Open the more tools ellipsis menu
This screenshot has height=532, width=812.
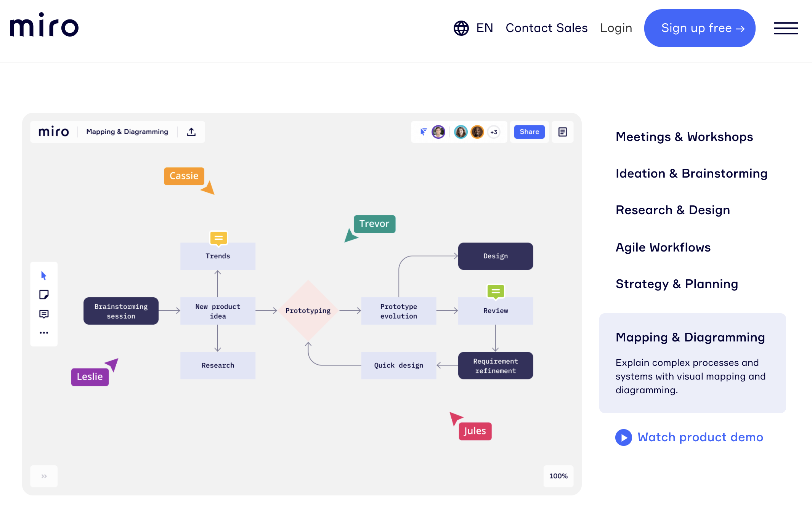click(x=44, y=333)
